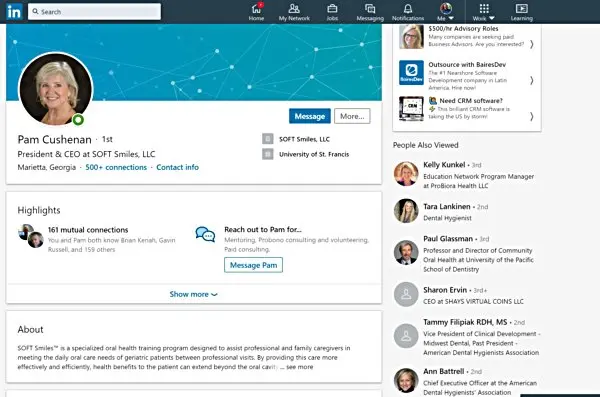Click the blue Message button
The height and width of the screenshot is (397, 600).
pos(310,116)
